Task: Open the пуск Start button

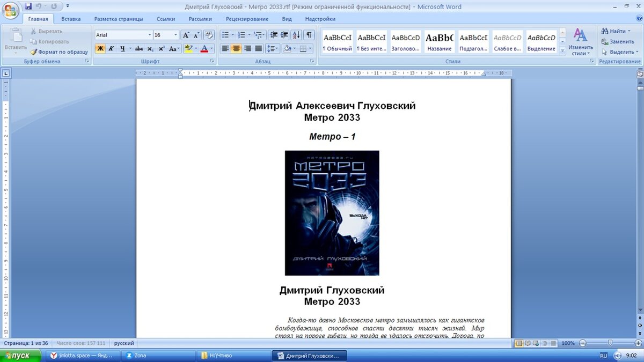Action: coord(20,356)
